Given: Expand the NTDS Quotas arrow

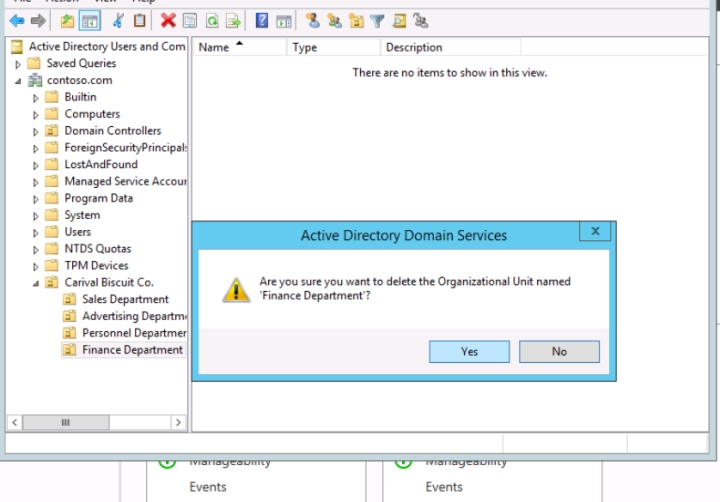Looking at the screenshot, I should pos(35,250).
